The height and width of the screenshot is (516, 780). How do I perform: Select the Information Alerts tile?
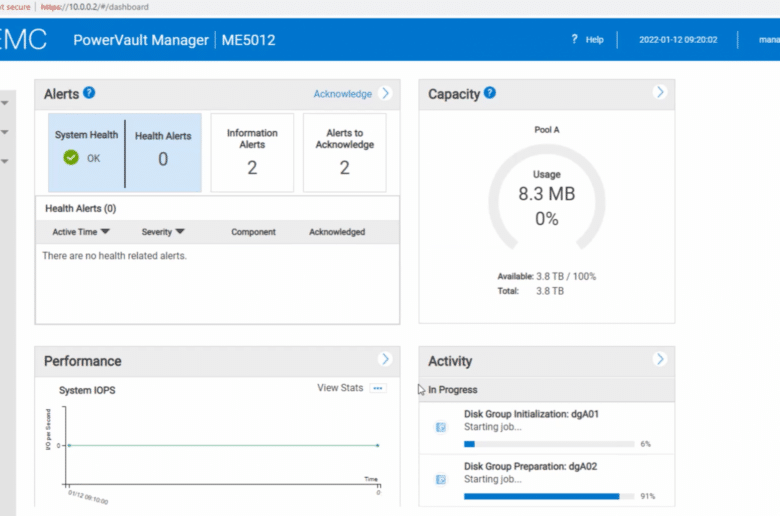[x=252, y=153]
